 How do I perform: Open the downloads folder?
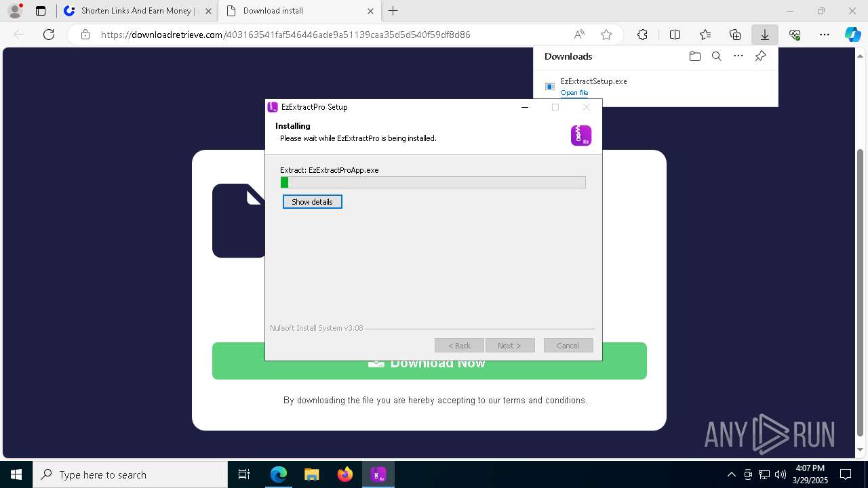694,56
